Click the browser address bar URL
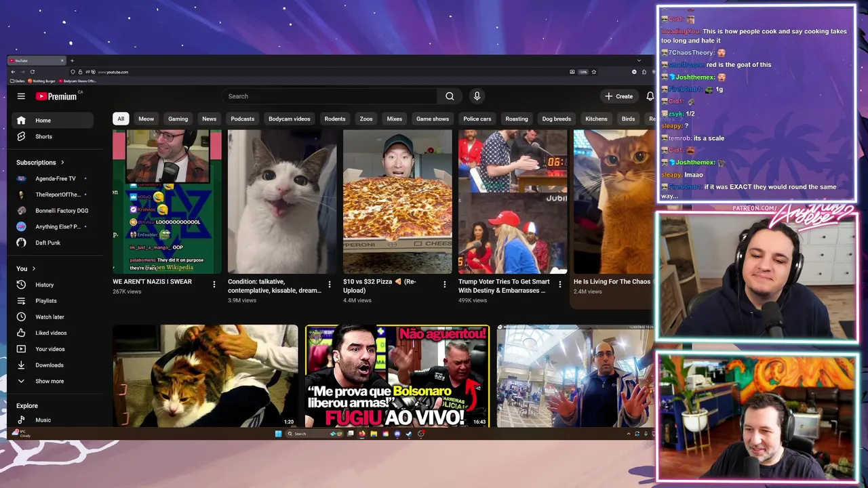The width and height of the screenshot is (868, 488). coord(113,72)
